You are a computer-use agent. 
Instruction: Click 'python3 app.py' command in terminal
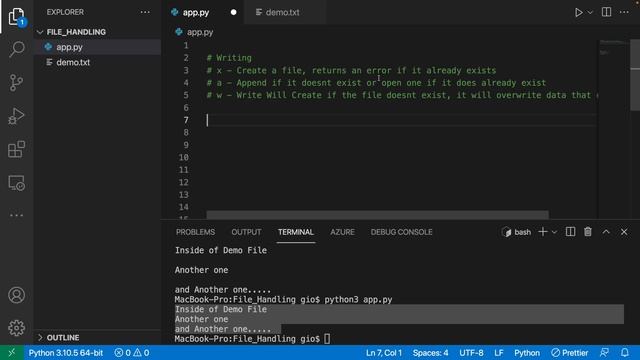click(358, 300)
